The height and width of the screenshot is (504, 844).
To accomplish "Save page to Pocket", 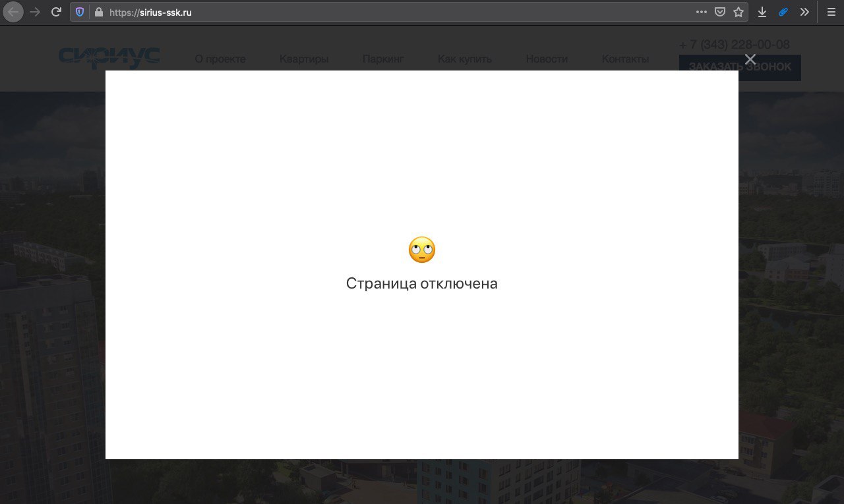I will click(x=720, y=12).
